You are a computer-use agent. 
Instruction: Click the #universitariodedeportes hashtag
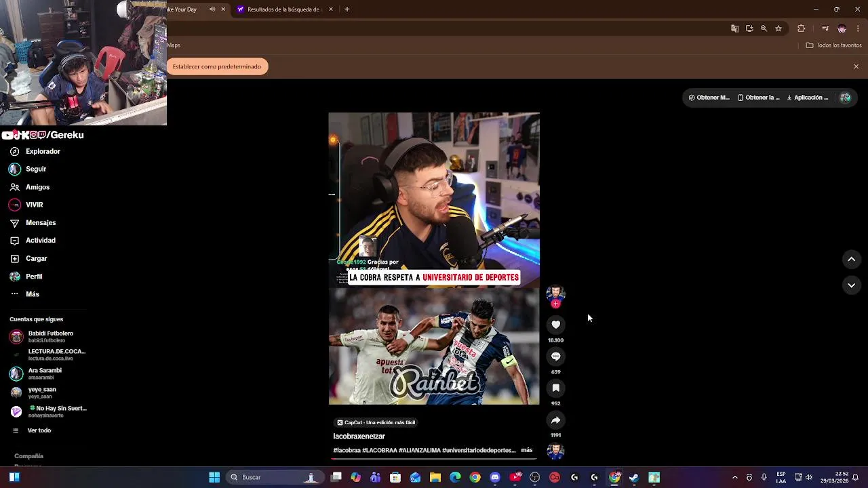tap(479, 450)
